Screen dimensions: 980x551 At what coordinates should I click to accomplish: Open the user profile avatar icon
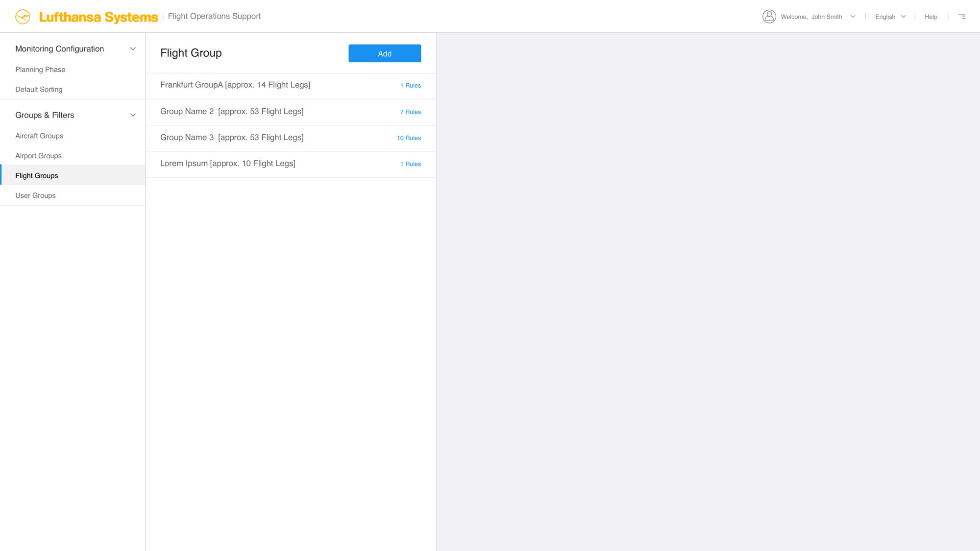(769, 17)
